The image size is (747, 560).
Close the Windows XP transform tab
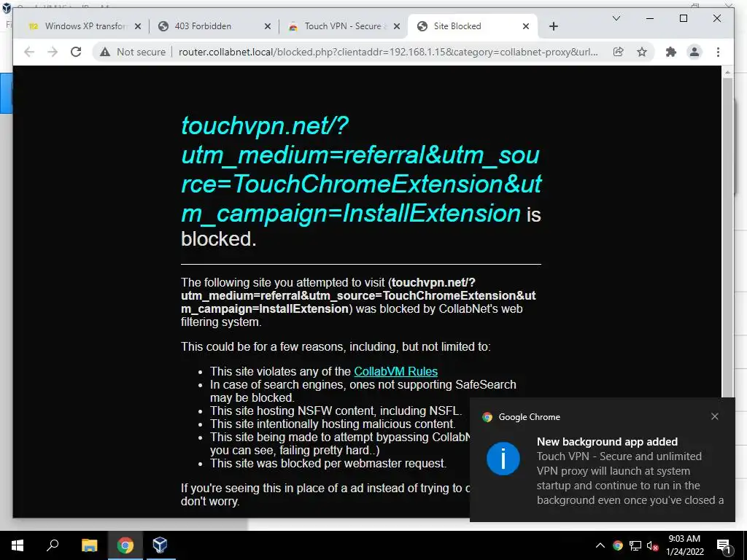coord(138,26)
